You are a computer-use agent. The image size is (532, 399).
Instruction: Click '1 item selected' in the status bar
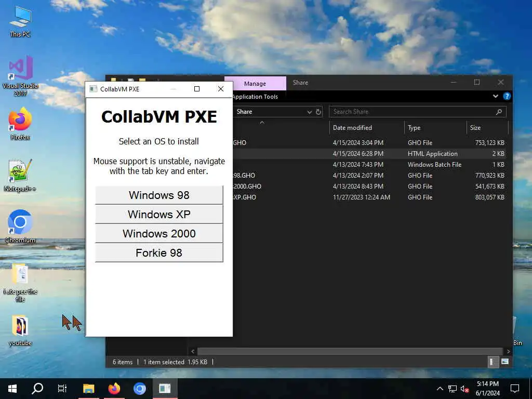[x=164, y=362]
